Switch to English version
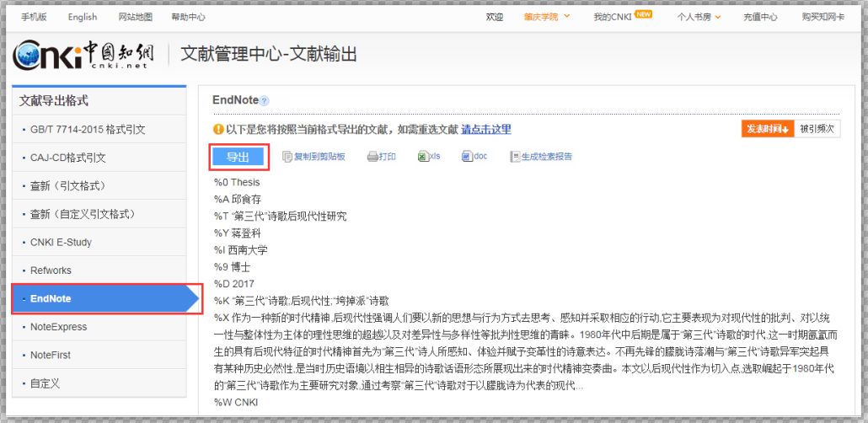The width and height of the screenshot is (868, 423). pos(83,17)
